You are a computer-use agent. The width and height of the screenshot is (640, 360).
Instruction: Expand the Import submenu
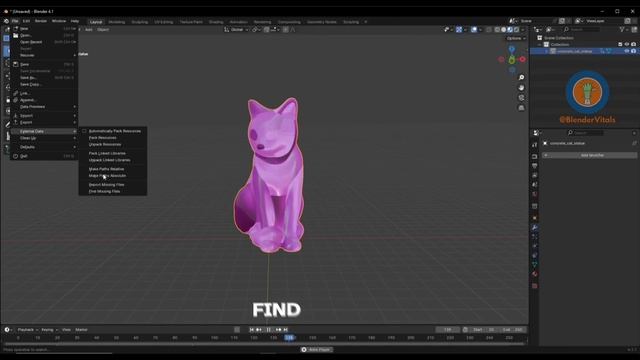click(x=44, y=116)
